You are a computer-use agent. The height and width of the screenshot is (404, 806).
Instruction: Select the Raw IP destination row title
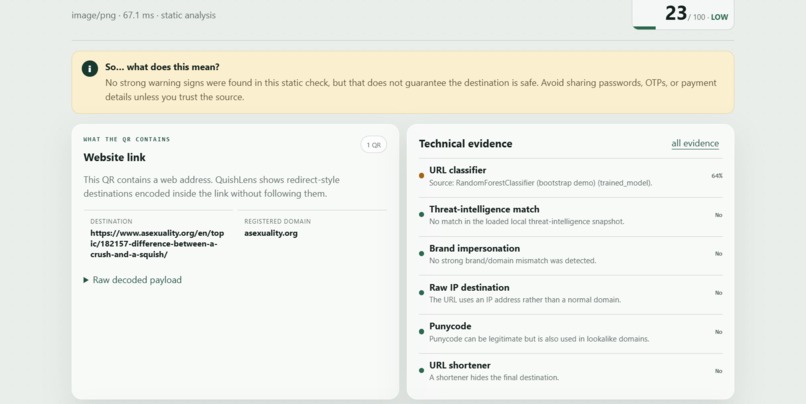[469, 287]
